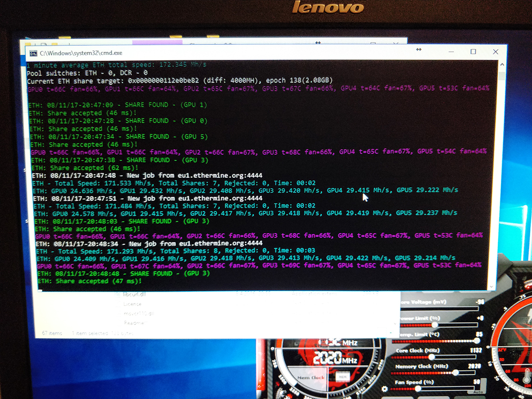Click the 20:48:34 New job line

[149, 243]
